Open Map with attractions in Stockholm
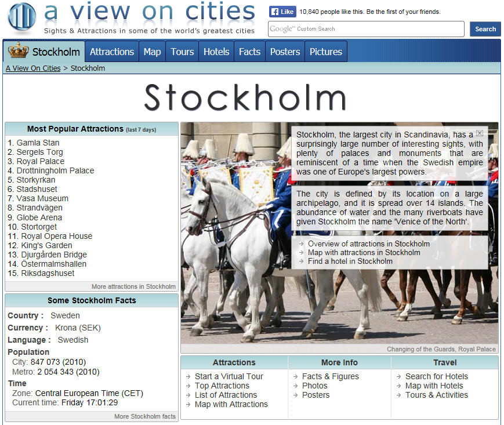Screen dimensions: 504x425 click(364, 252)
